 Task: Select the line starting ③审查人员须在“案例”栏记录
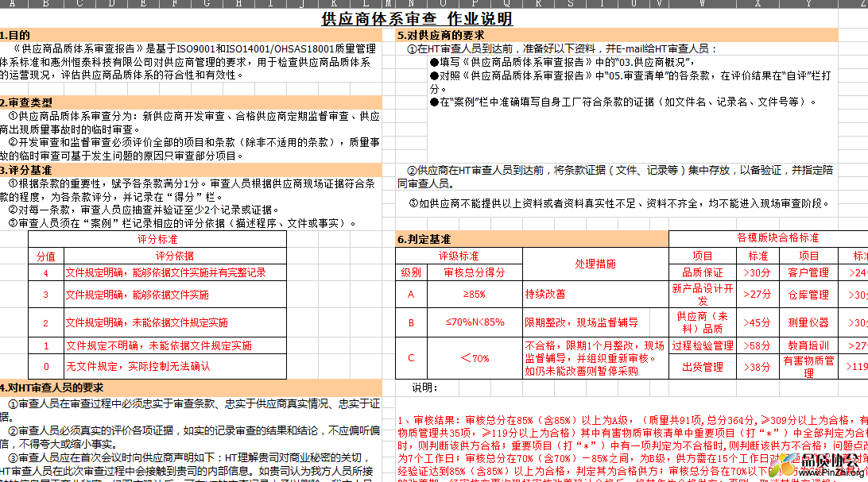coord(182,223)
